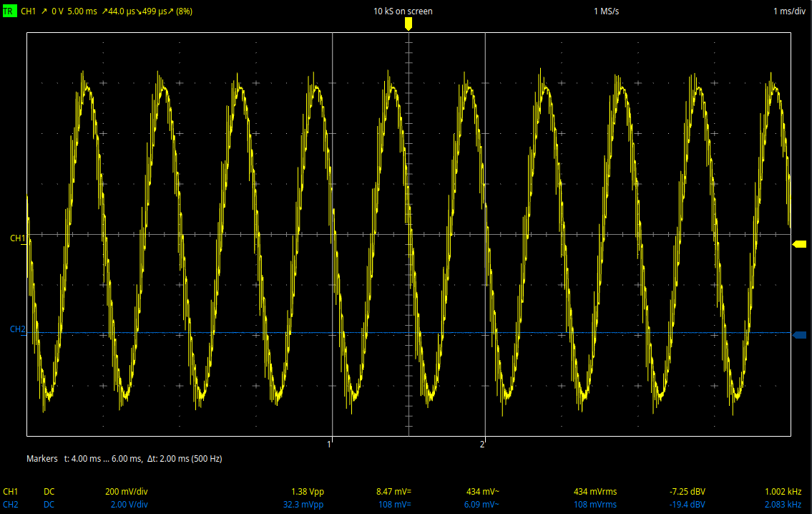Select marker 1 label at graph bottom
812x514 pixels.
[x=329, y=445]
